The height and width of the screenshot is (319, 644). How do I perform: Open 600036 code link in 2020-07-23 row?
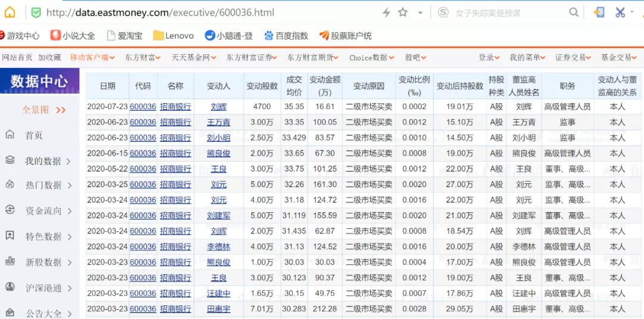[x=143, y=107]
